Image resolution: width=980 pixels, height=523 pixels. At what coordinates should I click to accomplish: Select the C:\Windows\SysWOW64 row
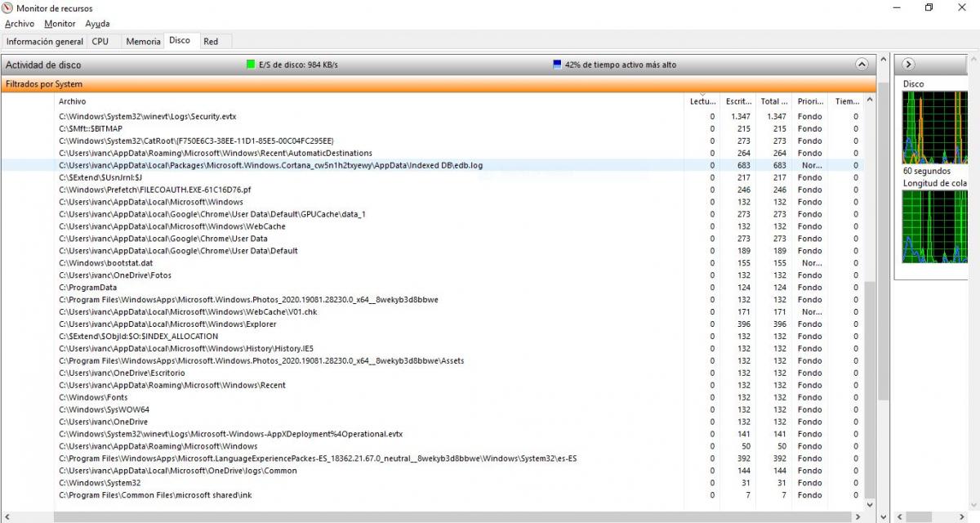[431, 409]
